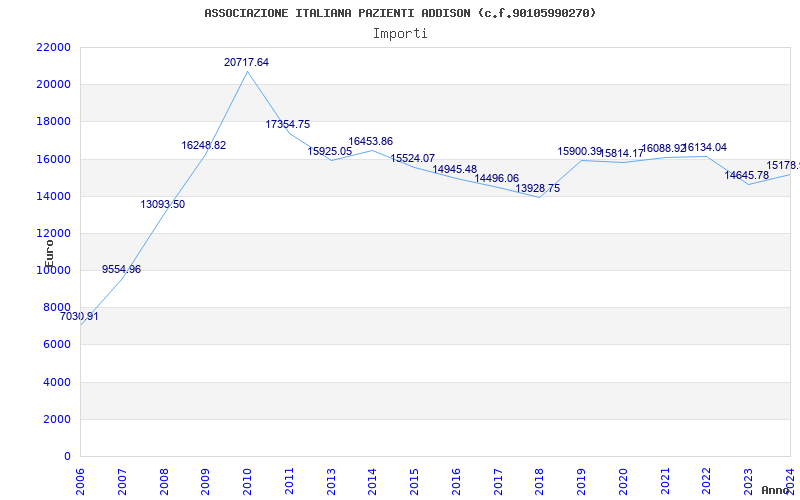Click the data label 14945.48
800x500 pixels.
click(x=455, y=169)
